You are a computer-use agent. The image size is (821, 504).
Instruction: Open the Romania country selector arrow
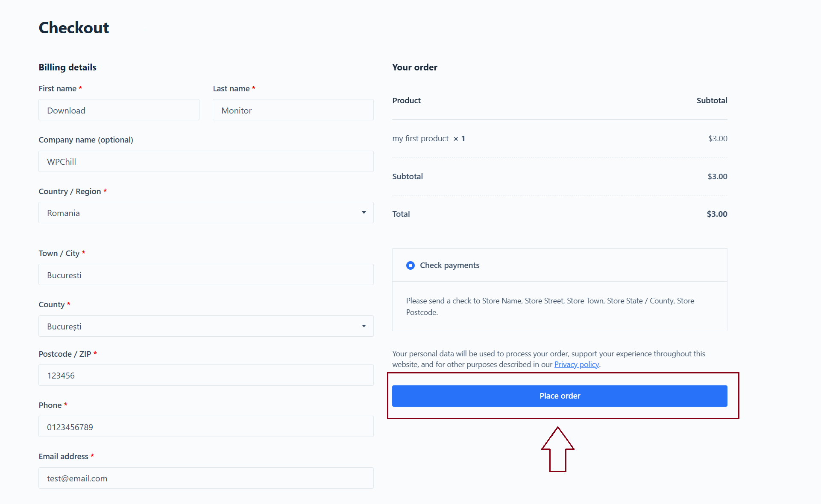click(x=364, y=213)
